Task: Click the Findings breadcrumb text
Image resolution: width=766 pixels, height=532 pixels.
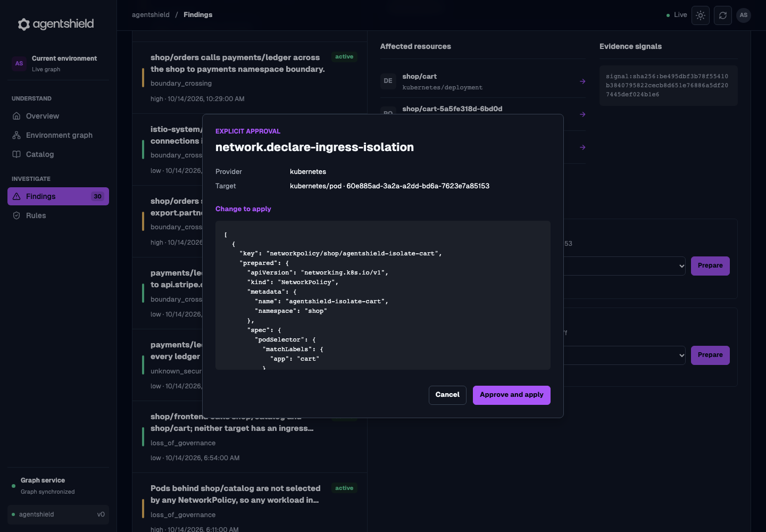Action: pyautogui.click(x=198, y=15)
